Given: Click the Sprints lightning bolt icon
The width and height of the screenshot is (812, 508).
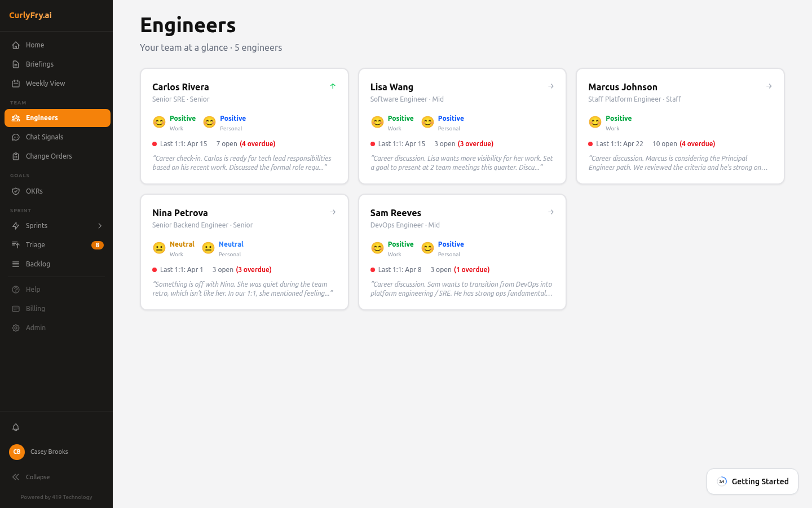Looking at the screenshot, I should [16, 226].
